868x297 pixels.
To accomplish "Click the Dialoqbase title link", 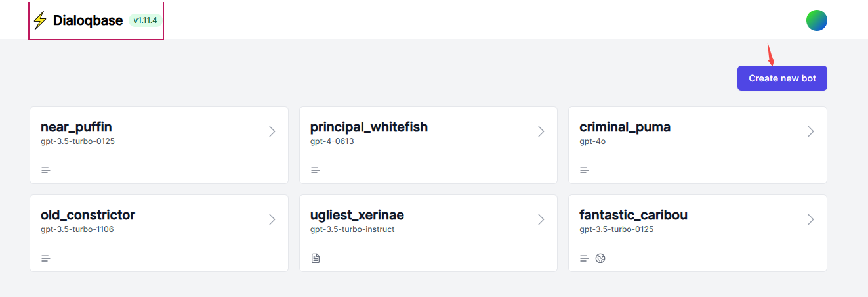I will tap(88, 20).
